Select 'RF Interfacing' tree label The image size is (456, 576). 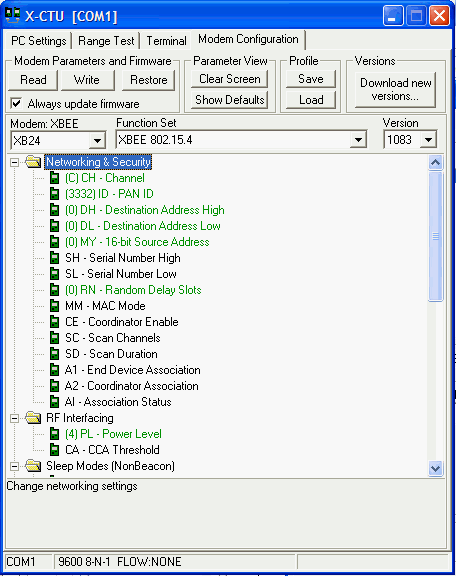point(80,418)
